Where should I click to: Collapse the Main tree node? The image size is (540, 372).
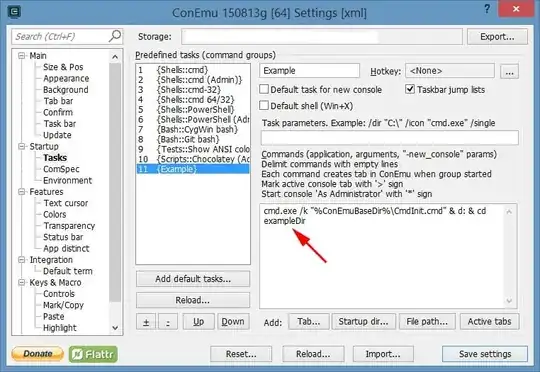pos(22,55)
